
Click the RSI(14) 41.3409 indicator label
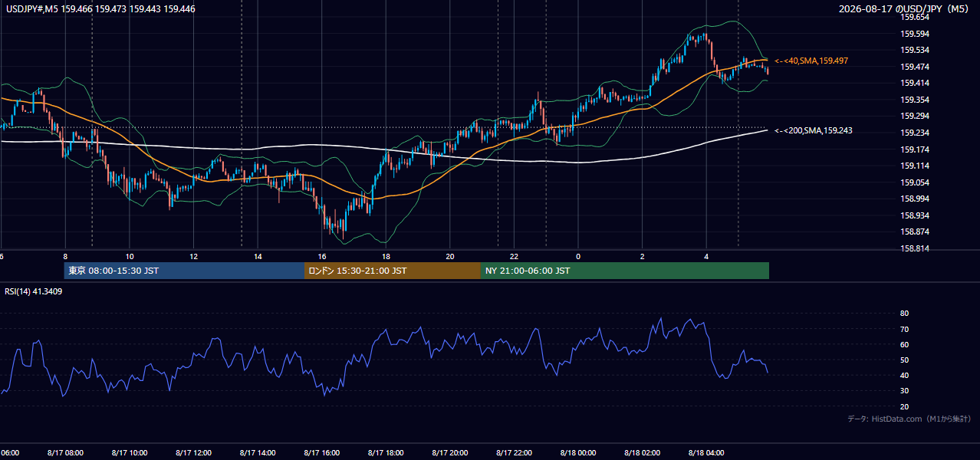(34, 291)
